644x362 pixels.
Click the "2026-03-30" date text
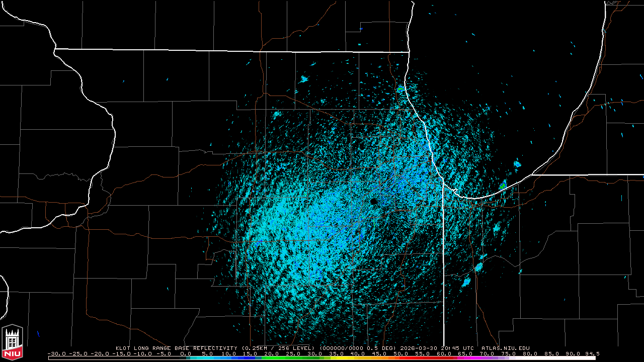[x=419, y=348]
